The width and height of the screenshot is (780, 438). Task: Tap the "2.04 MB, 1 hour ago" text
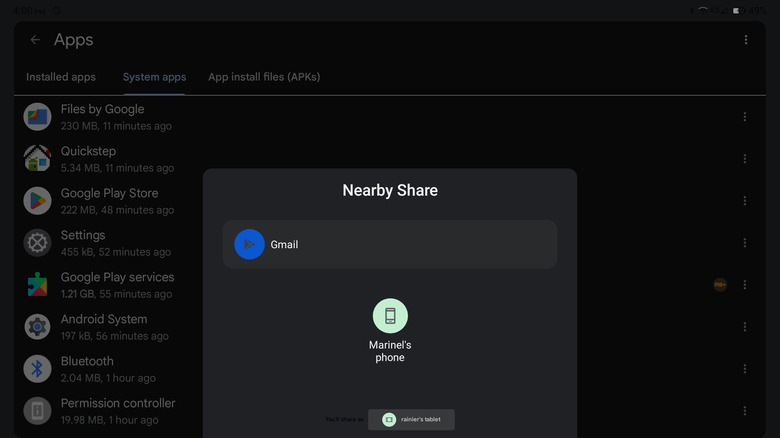coord(108,378)
